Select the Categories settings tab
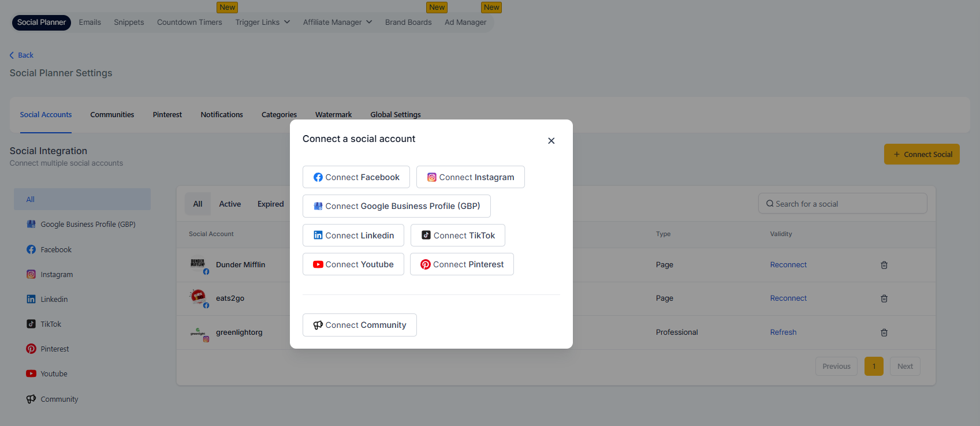980x426 pixels. tap(279, 115)
